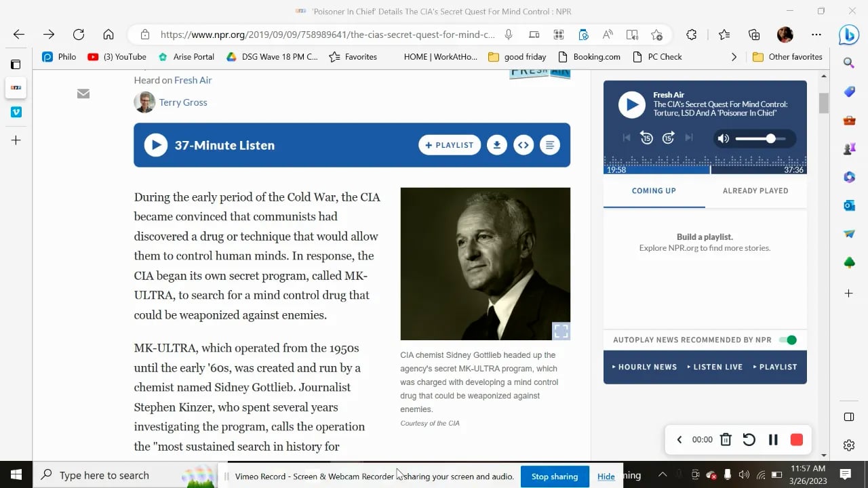The image size is (868, 488).
Task: Click the Terry Gross author photo
Action: (144, 102)
